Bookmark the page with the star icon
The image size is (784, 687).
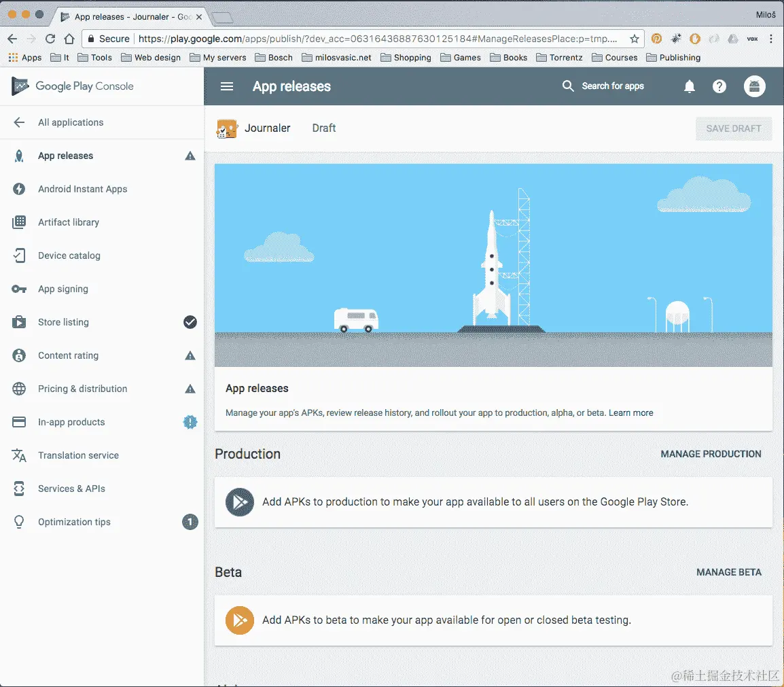tap(634, 39)
